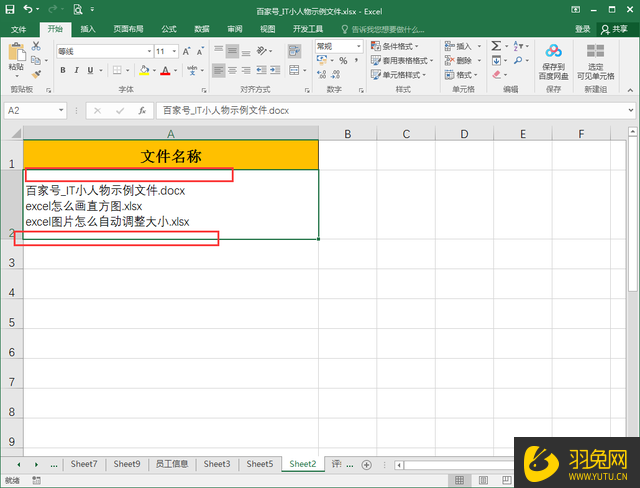Switch to the 页面布局 tab

tap(128, 29)
